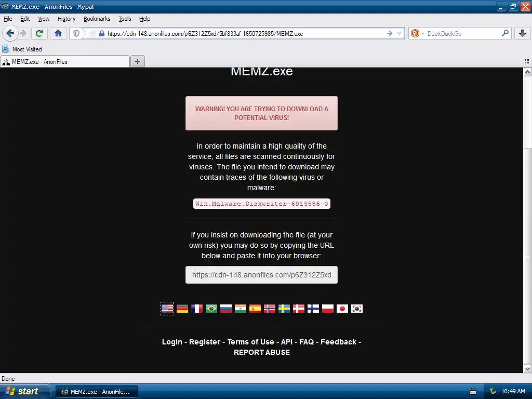Reload the page with the refresh icon
The width and height of the screenshot is (532, 399).
click(x=39, y=33)
